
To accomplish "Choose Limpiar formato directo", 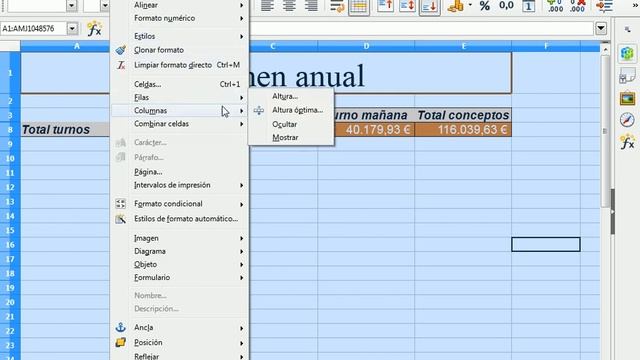I will pos(180,65).
